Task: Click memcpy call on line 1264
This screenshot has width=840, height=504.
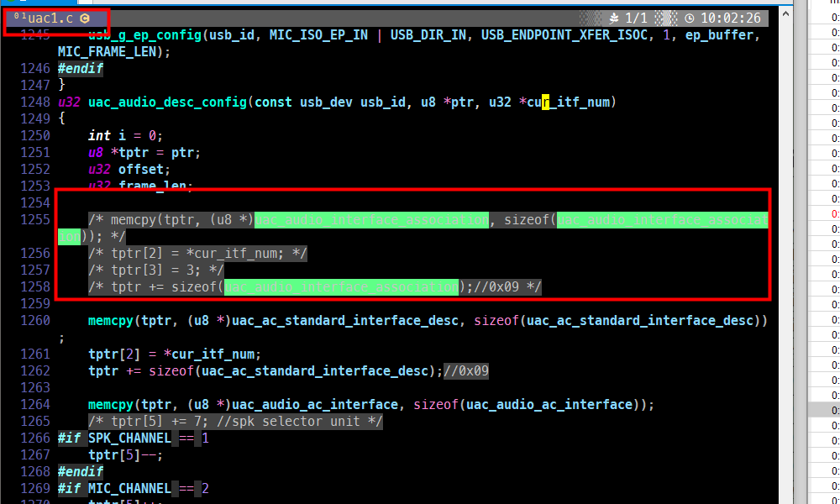Action: point(111,404)
